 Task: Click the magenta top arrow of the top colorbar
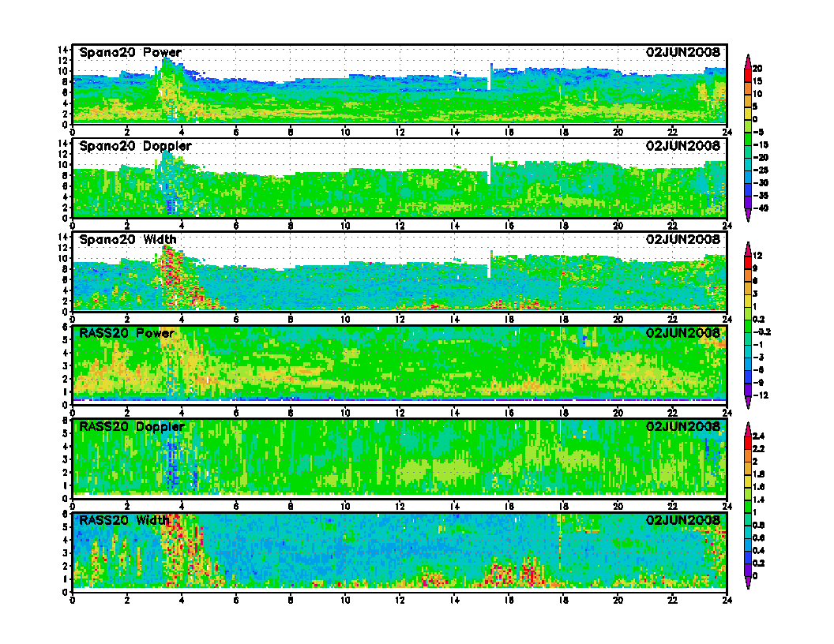click(748, 62)
